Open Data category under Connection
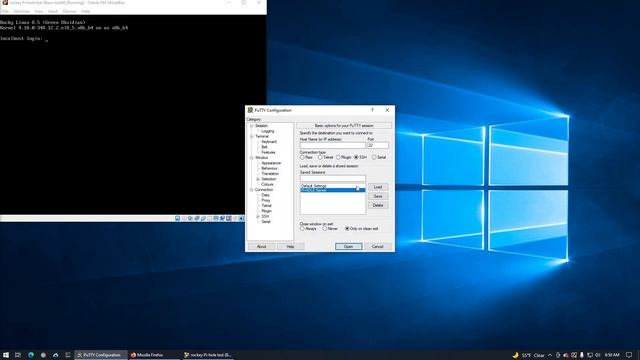Image resolution: width=640 pixels, height=360 pixels. [265, 195]
